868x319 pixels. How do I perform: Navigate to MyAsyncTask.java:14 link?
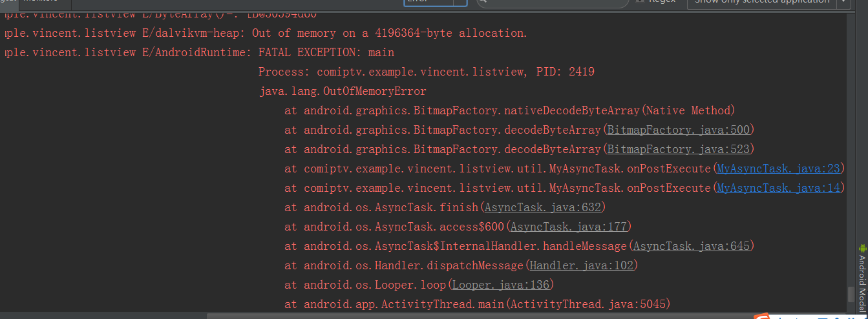coord(778,188)
